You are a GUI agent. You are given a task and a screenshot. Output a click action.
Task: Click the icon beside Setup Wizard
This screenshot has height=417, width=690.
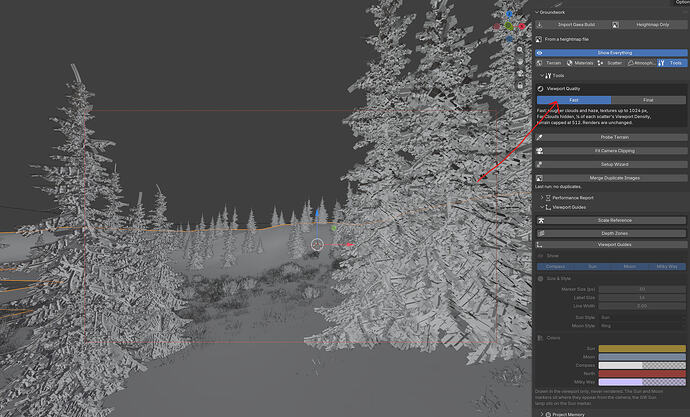click(540, 165)
